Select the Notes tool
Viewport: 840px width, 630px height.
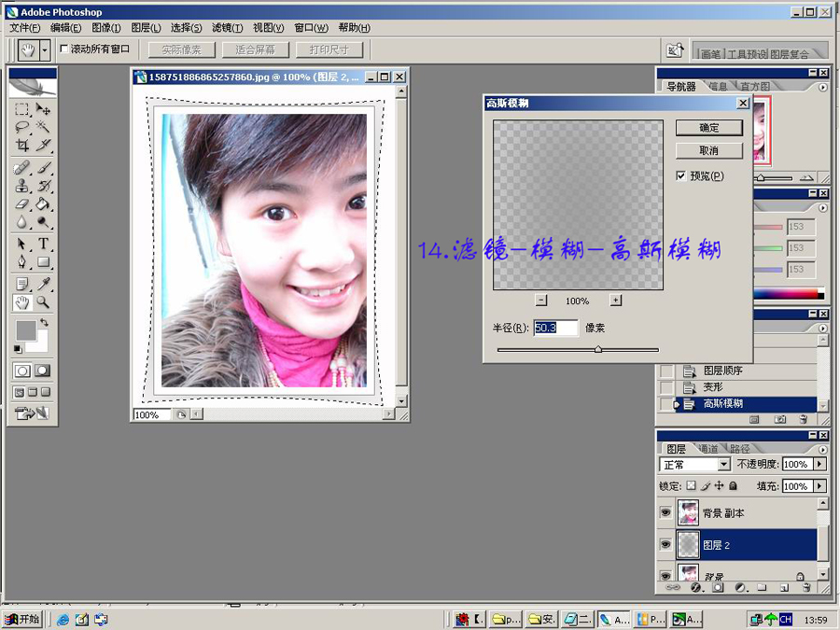pos(22,285)
